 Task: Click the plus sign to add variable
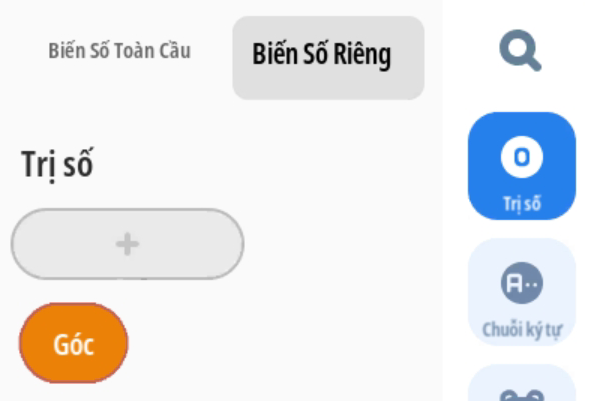[127, 244]
